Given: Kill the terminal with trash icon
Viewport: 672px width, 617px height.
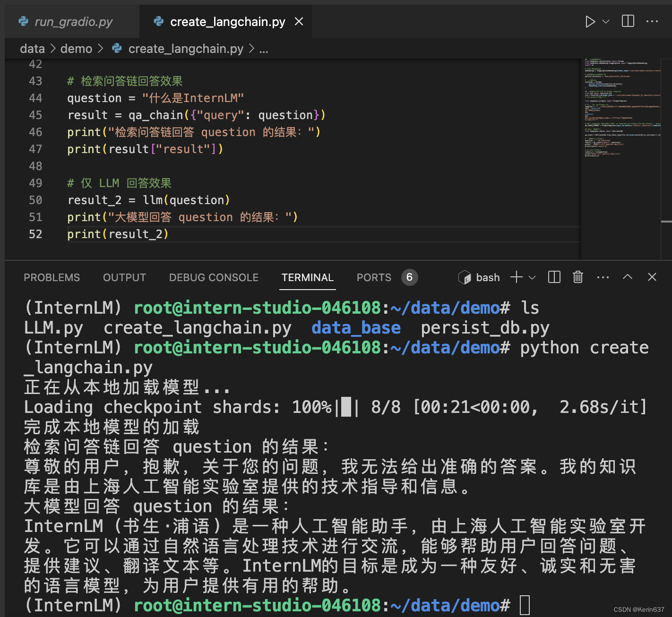Looking at the screenshot, I should (x=578, y=277).
